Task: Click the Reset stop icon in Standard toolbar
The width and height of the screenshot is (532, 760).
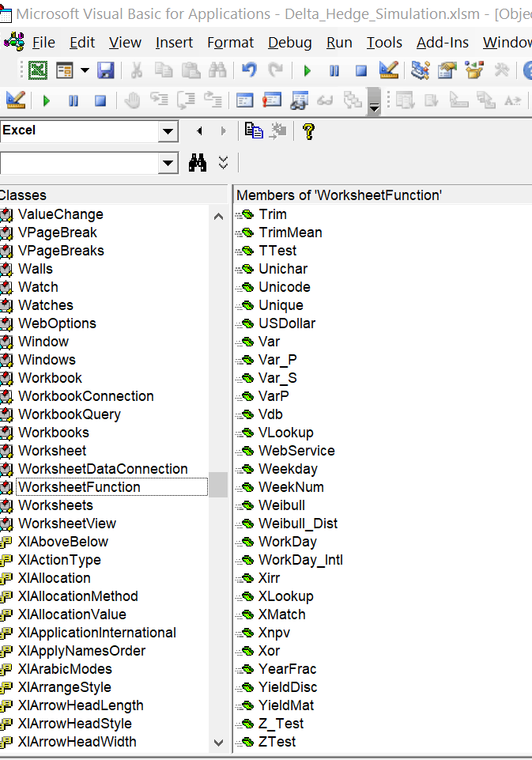Action: coord(361,71)
